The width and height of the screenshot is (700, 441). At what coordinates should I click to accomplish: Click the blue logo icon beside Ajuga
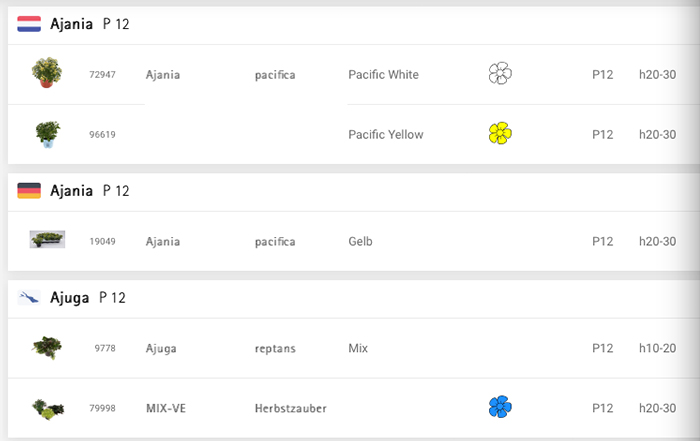click(29, 297)
